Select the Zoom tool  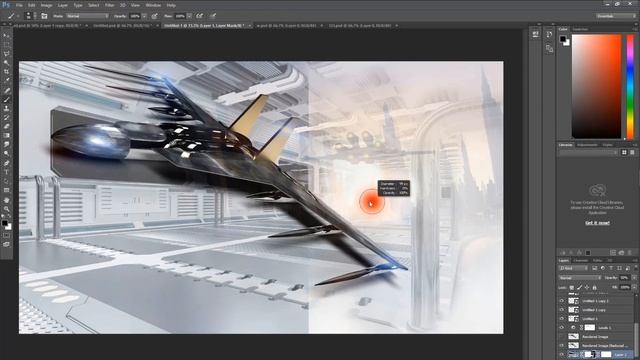point(6,209)
